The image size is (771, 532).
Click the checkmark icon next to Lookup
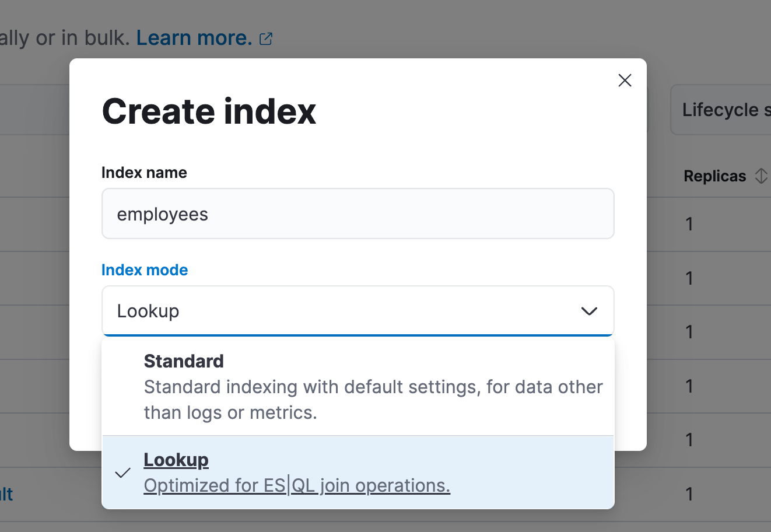[122, 473]
